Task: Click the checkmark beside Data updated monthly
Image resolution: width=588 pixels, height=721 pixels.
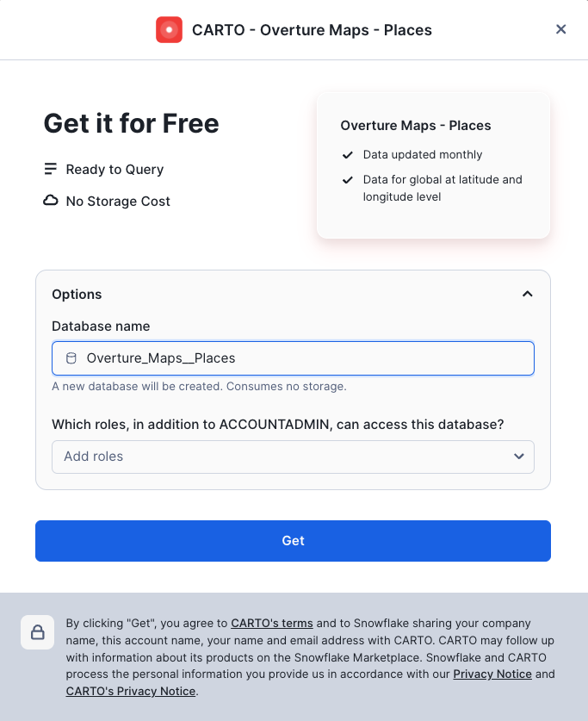Action: point(348,155)
